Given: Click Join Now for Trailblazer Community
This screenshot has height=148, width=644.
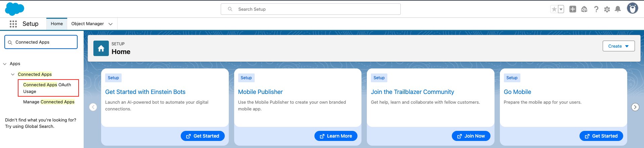Looking at the screenshot, I should 471,136.
